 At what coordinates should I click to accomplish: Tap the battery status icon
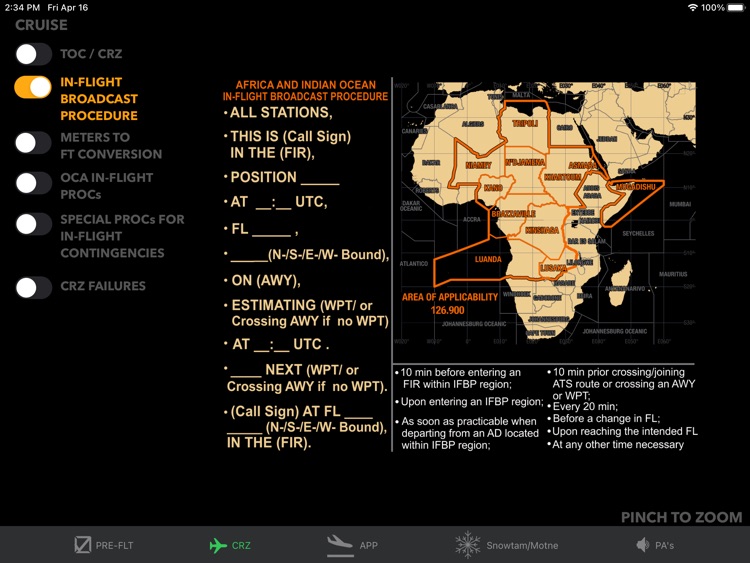pos(736,7)
